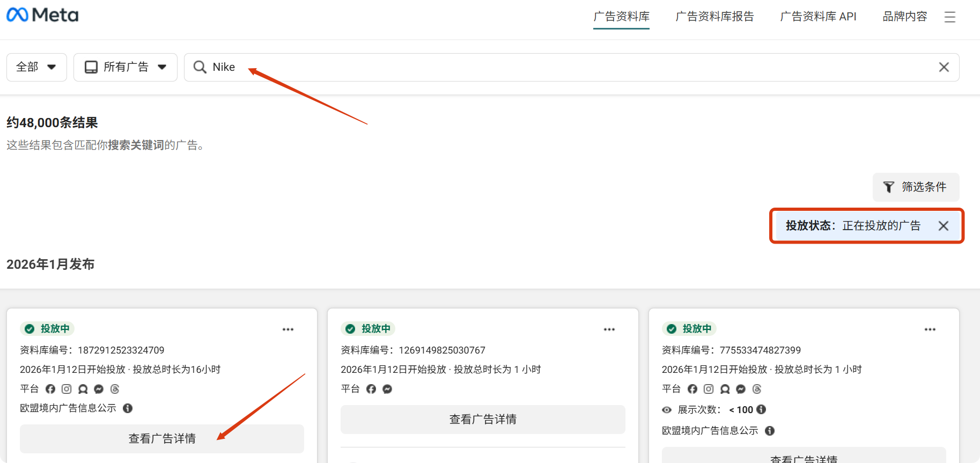980x463 pixels.
Task: Click the 搜索关键词 bold text
Action: coord(136,145)
